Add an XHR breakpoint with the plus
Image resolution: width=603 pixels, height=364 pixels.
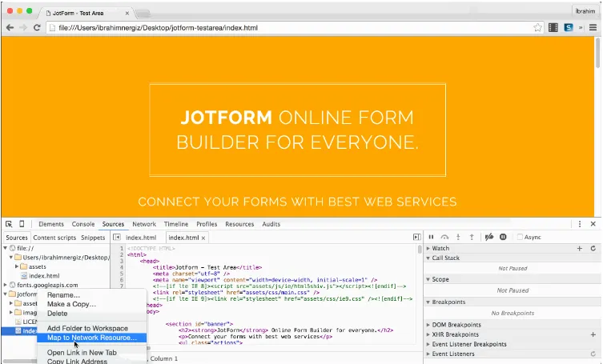(x=593, y=334)
